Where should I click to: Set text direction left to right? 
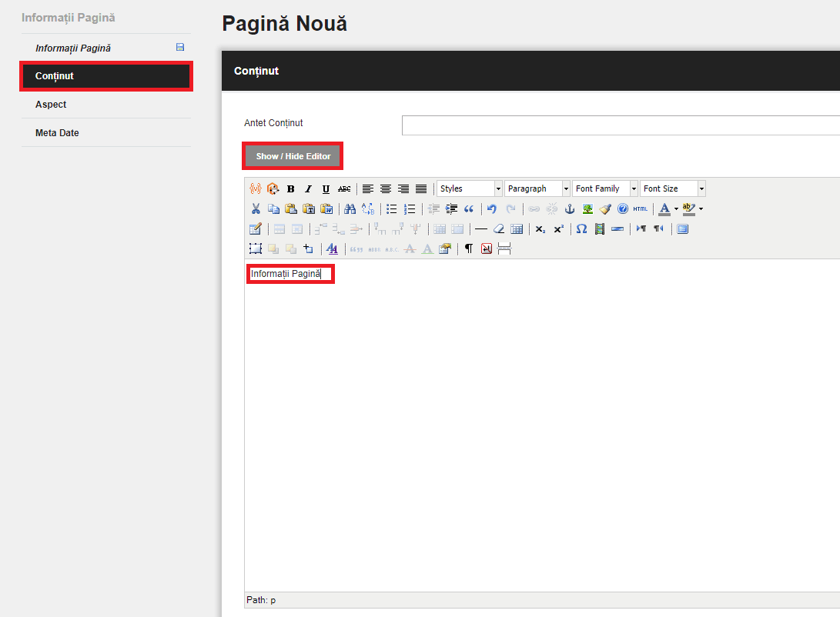tap(641, 229)
